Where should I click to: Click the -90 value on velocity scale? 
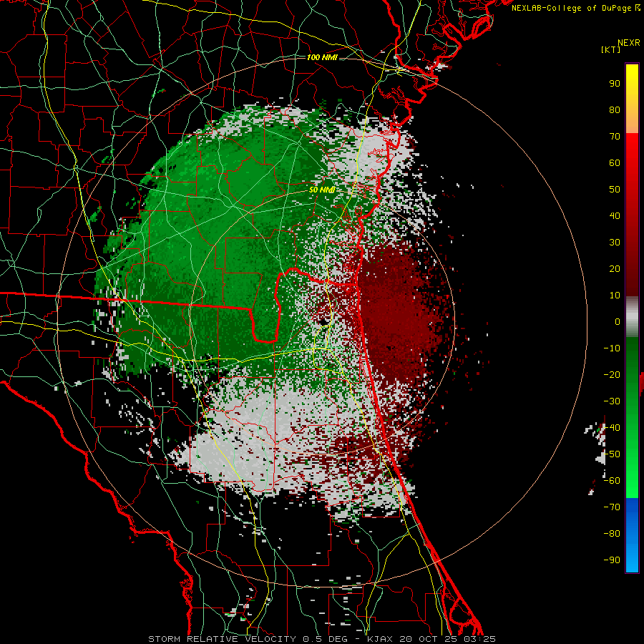(x=612, y=560)
